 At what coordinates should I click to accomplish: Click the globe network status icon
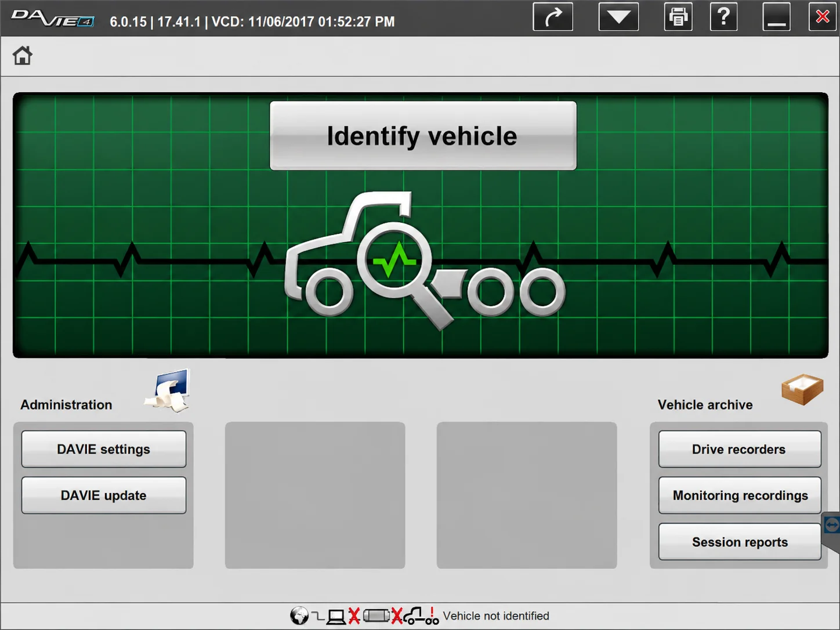[299, 615]
